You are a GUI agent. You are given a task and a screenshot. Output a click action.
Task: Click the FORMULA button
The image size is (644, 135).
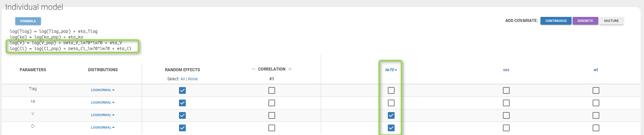(28, 21)
